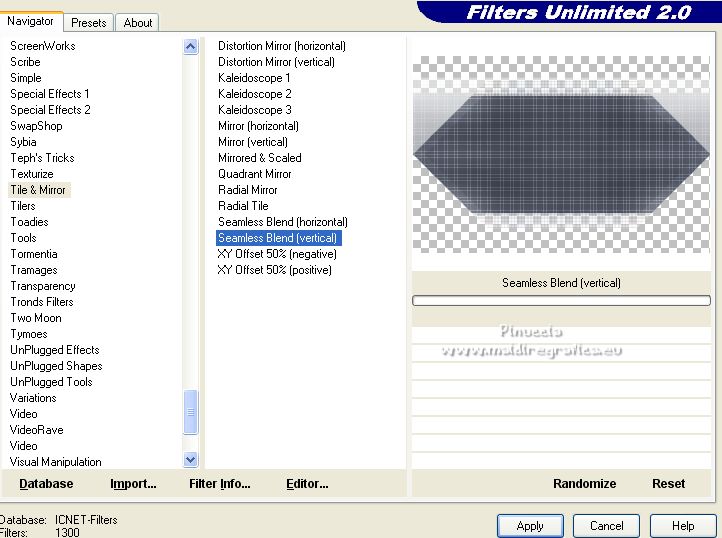Reset the filter settings
Screen dimensions: 722x538
(x=668, y=484)
